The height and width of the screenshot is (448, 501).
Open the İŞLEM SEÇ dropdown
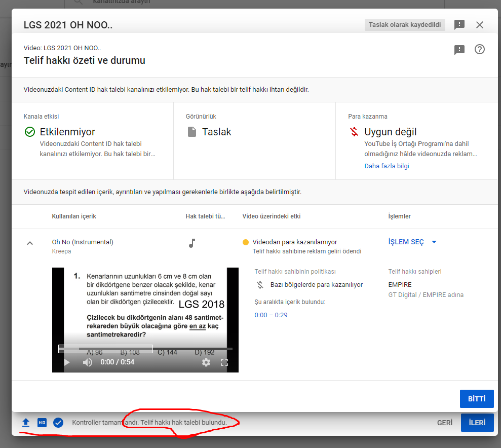point(412,242)
